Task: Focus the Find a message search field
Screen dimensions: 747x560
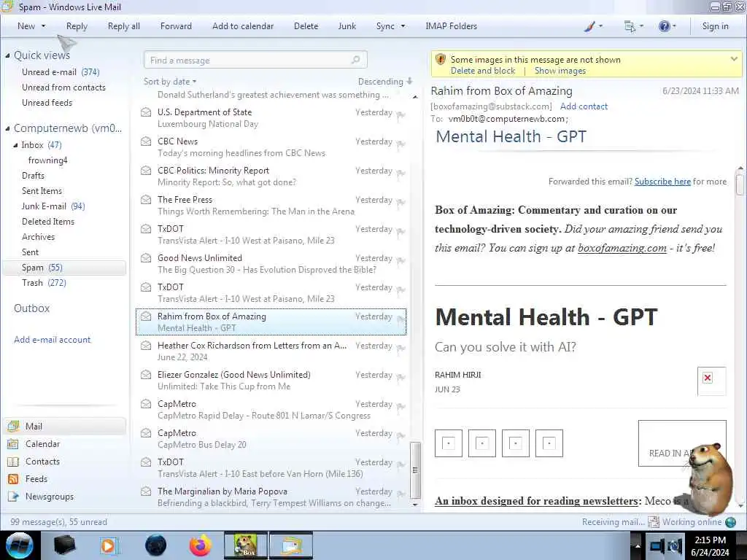Action: pyautogui.click(x=255, y=60)
